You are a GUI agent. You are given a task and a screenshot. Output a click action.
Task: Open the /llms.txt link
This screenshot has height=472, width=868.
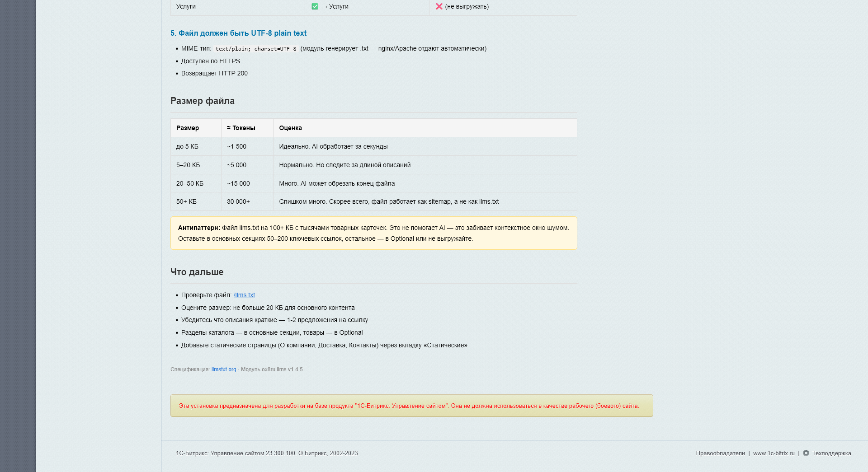click(244, 295)
